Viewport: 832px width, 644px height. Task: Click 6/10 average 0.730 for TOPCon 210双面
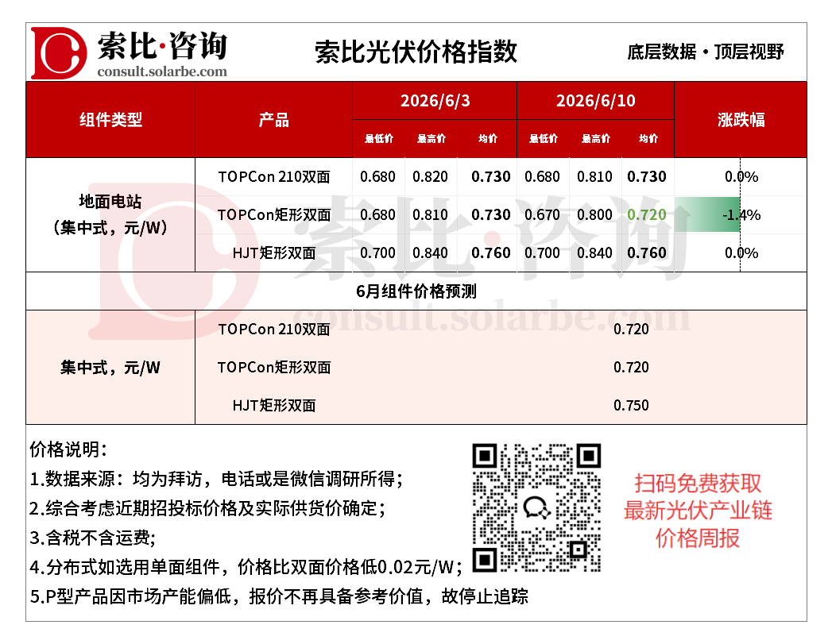point(647,176)
